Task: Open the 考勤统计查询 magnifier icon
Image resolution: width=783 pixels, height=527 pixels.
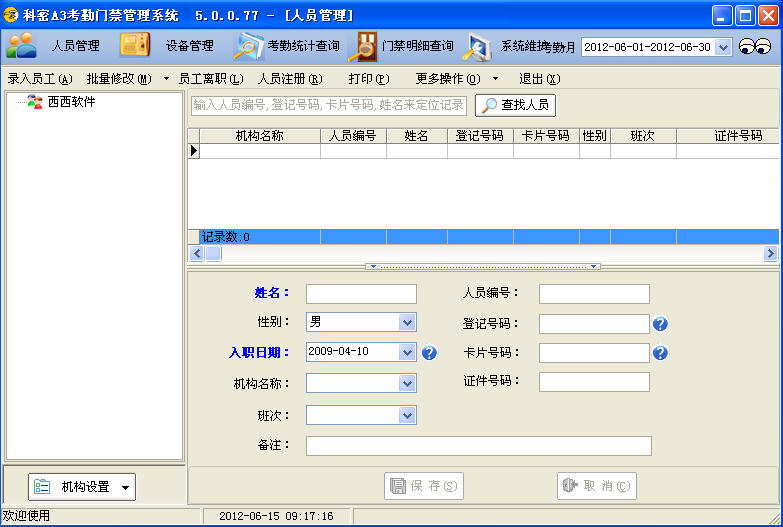Action: pos(249,46)
